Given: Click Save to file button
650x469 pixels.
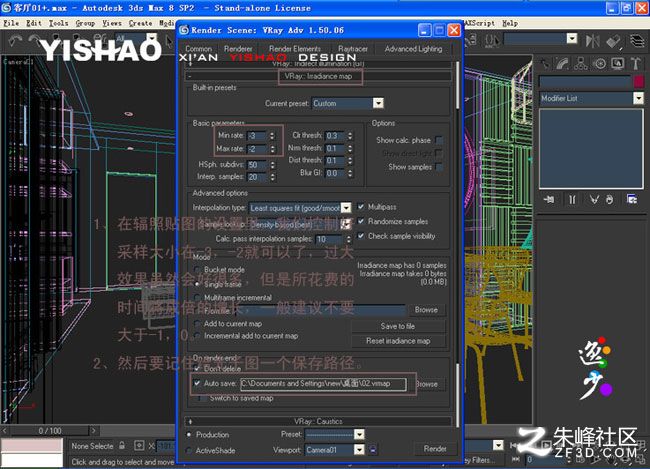Looking at the screenshot, I should coord(398,326).
